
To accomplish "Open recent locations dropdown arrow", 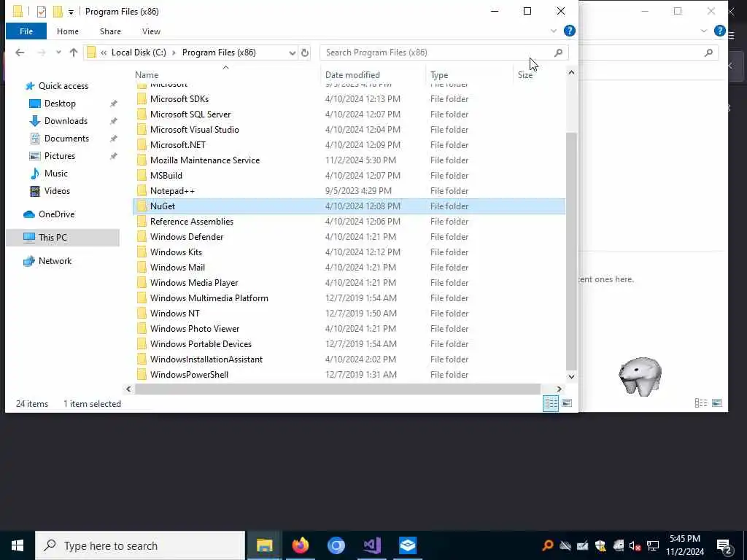I will 58,52.
